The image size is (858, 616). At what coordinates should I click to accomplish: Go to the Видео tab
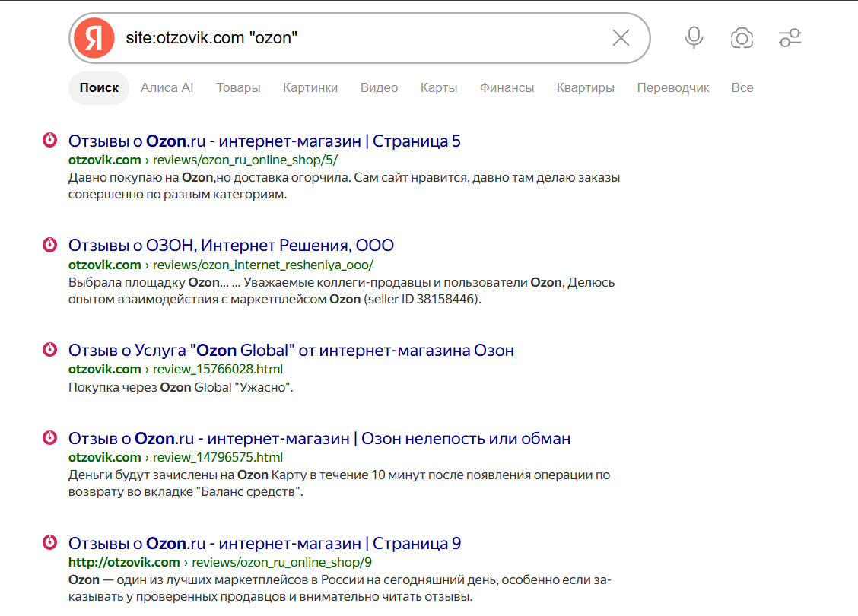[379, 87]
